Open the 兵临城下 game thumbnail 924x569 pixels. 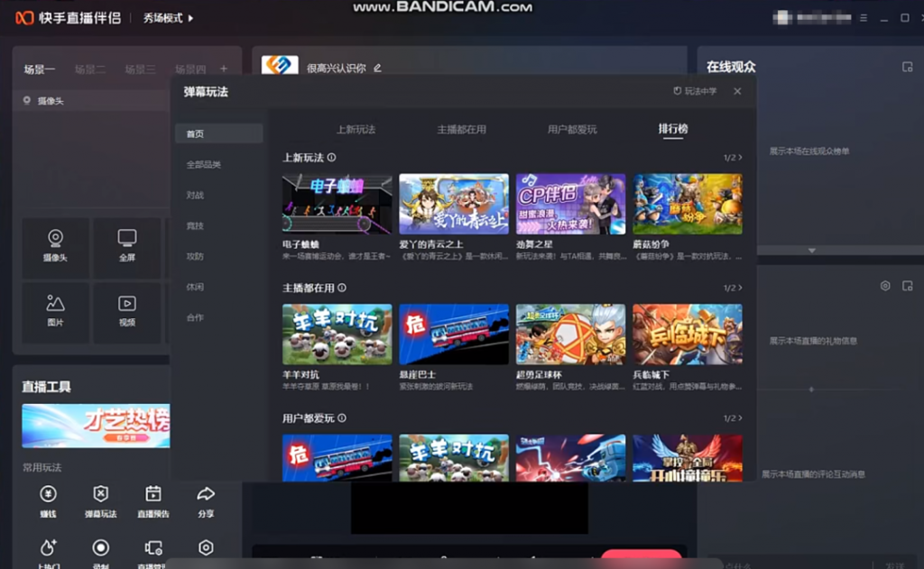pyautogui.click(x=688, y=334)
